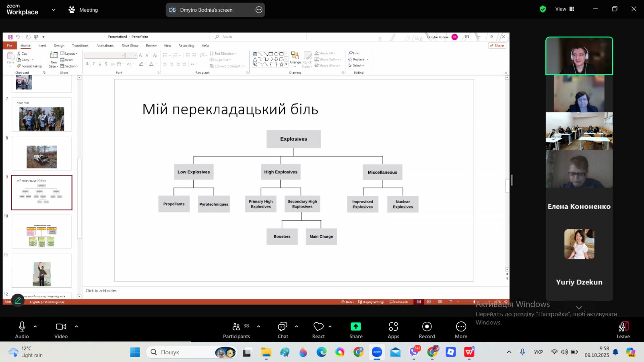This screenshot has width=644, height=362.
Task: Toggle Italic formatting
Action: pos(93,64)
